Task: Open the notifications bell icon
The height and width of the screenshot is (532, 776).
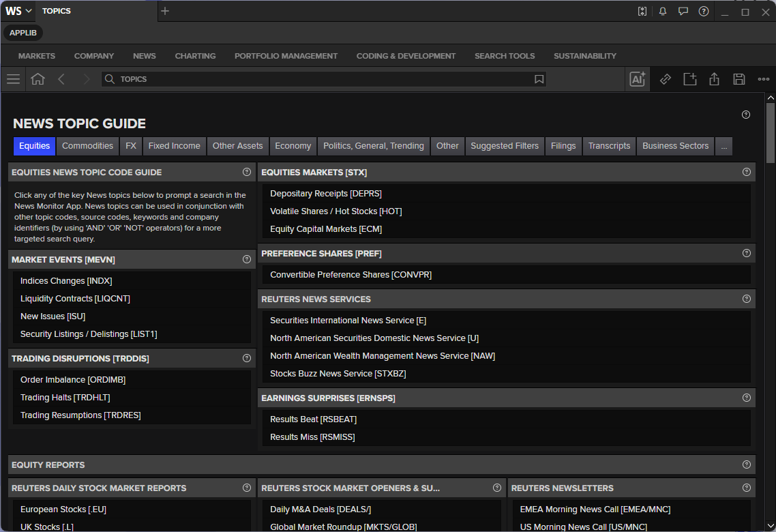Action: tap(663, 12)
